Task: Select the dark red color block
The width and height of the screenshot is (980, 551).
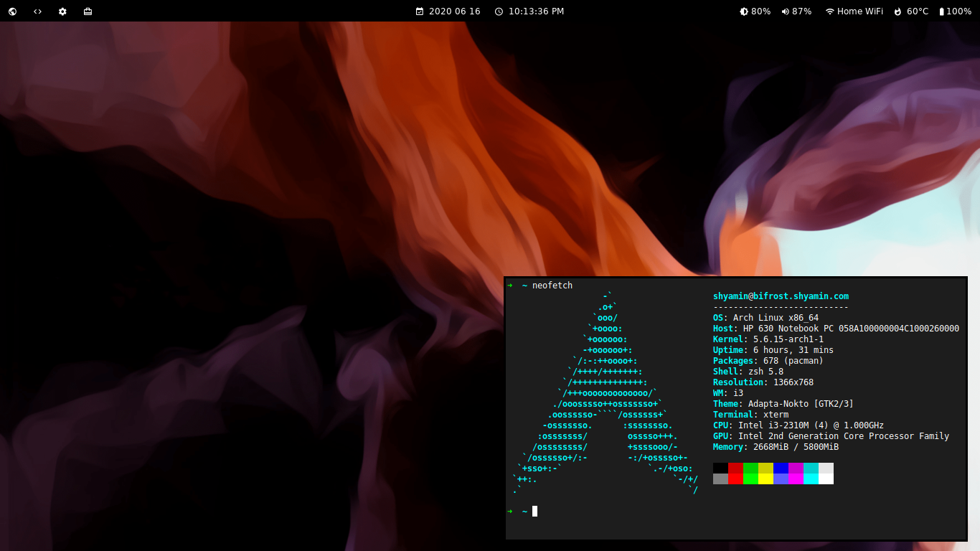Action: [x=735, y=468]
